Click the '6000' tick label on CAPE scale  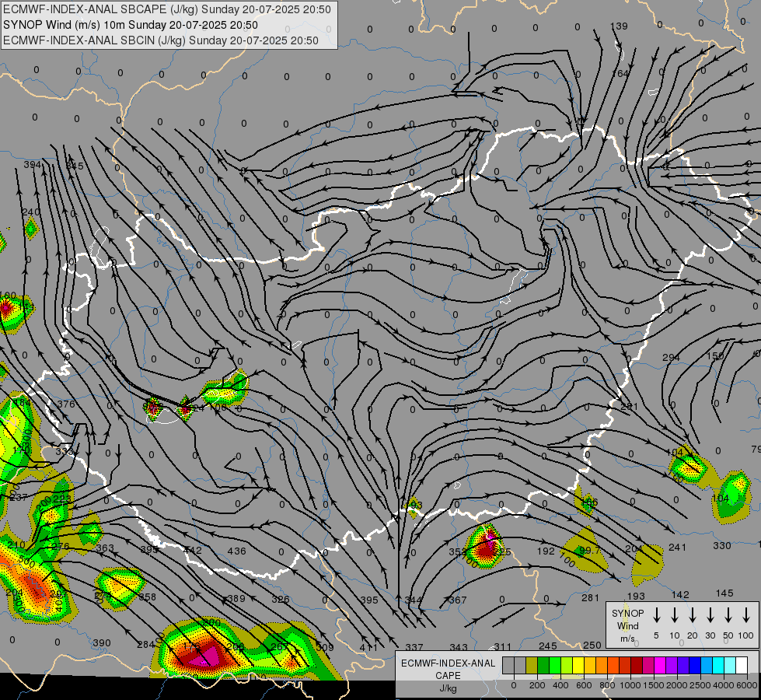click(x=746, y=685)
